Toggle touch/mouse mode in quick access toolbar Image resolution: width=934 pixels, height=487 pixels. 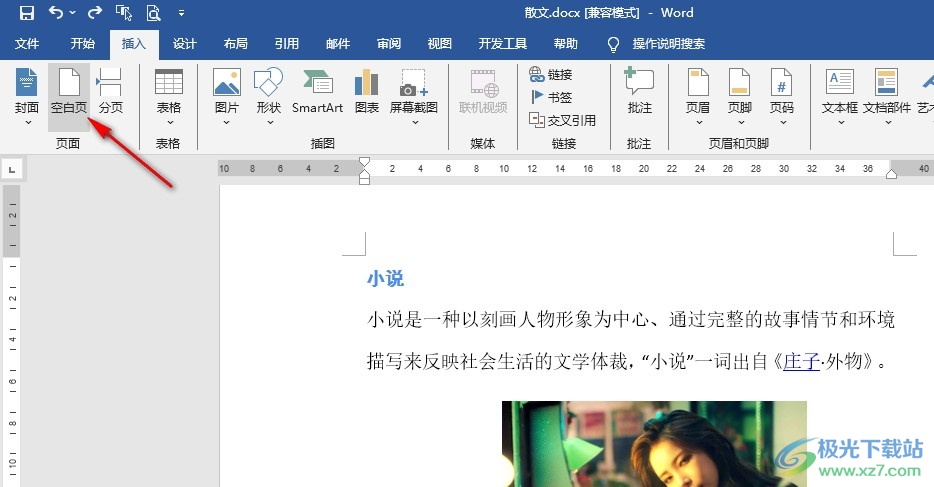tap(124, 13)
